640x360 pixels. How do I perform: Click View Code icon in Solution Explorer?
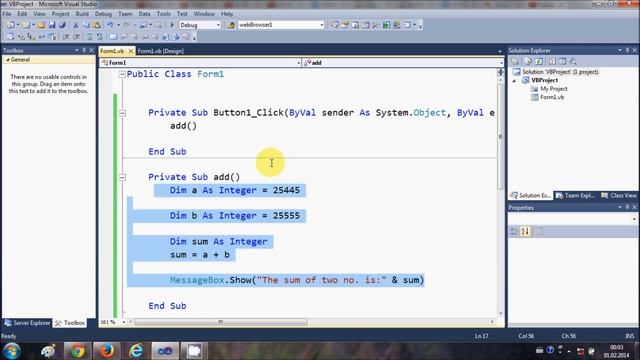point(552,61)
